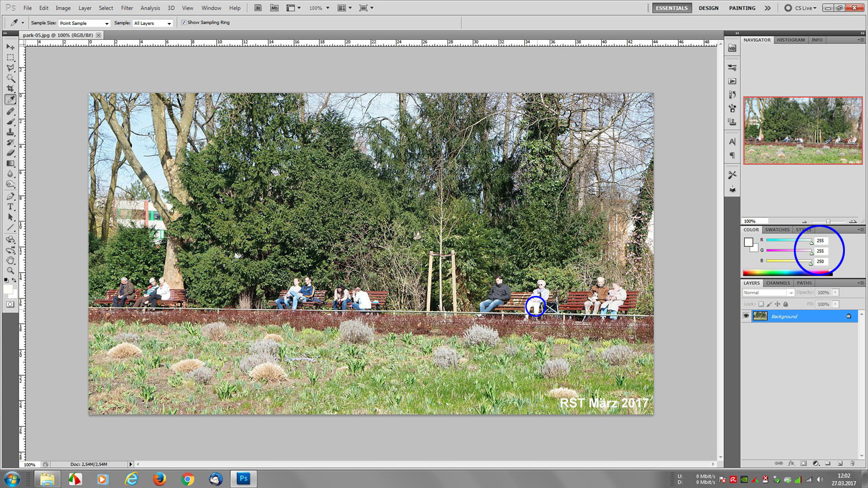Open the Normal blend mode dropdown
The image size is (868, 488).
coord(768,293)
